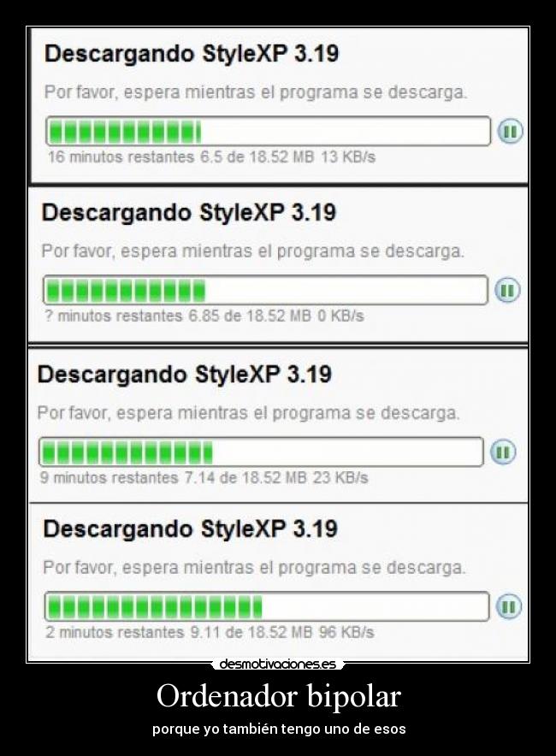Click the '2 minutos restantes' status text

coord(115,632)
